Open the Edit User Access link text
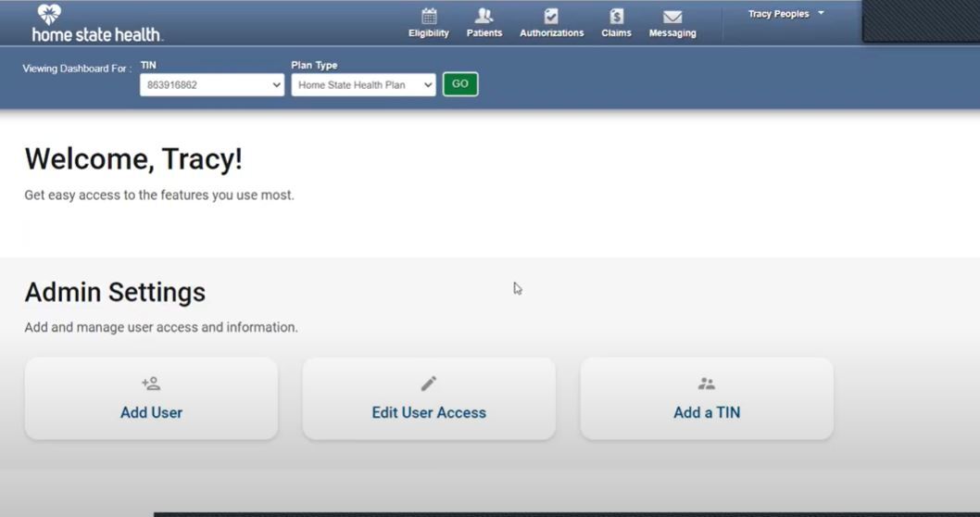 click(429, 412)
